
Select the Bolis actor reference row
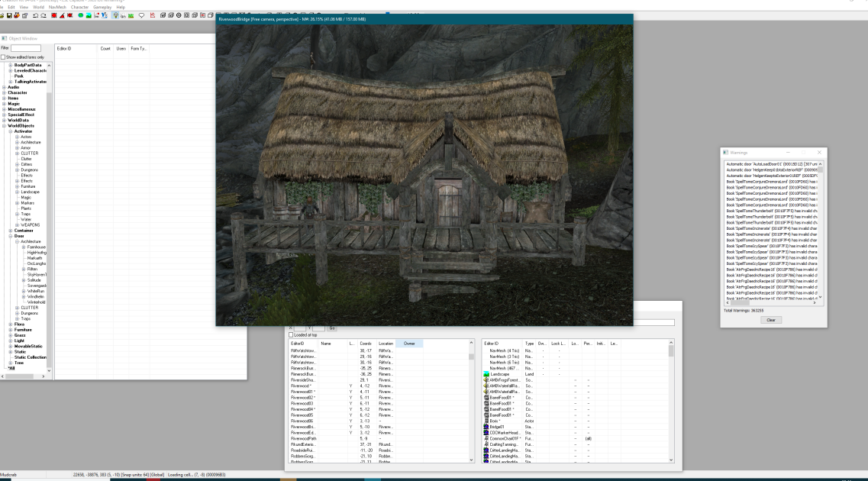click(576, 421)
